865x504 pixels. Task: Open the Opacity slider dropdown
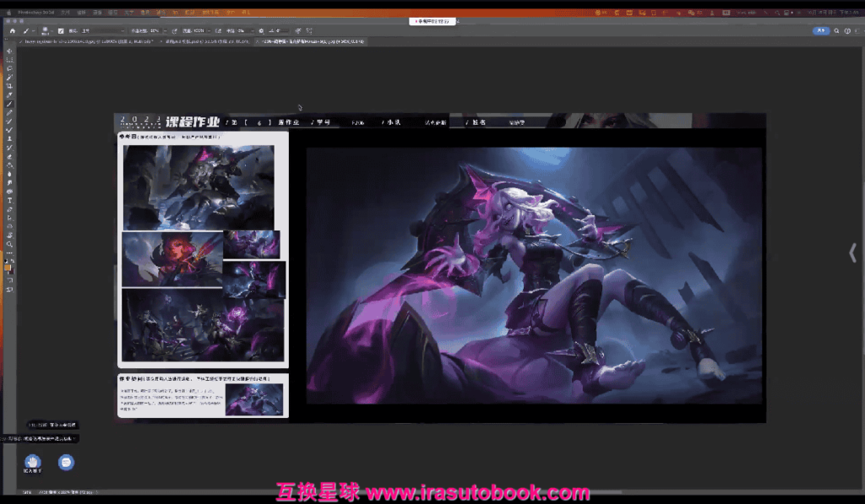click(x=165, y=31)
